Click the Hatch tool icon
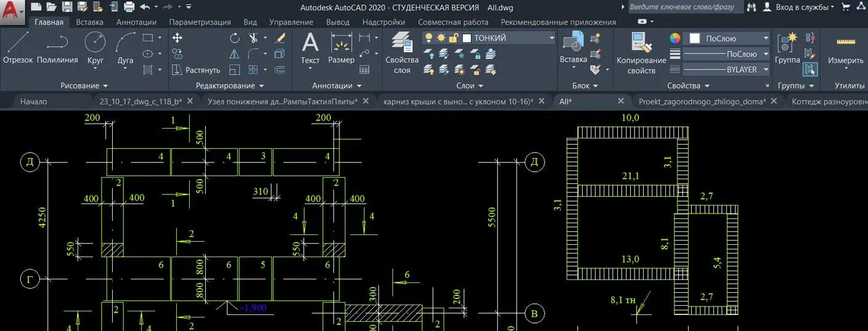The height and width of the screenshot is (331, 868). click(148, 70)
